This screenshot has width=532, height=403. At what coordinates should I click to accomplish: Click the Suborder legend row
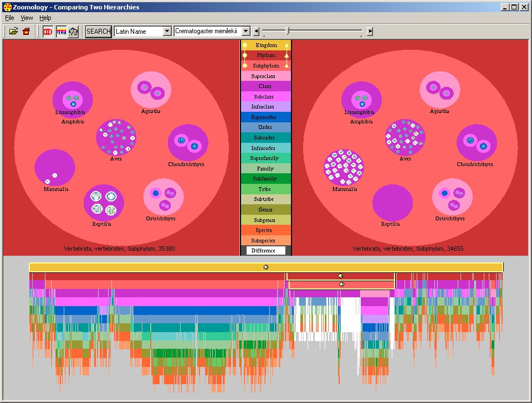[x=266, y=138]
